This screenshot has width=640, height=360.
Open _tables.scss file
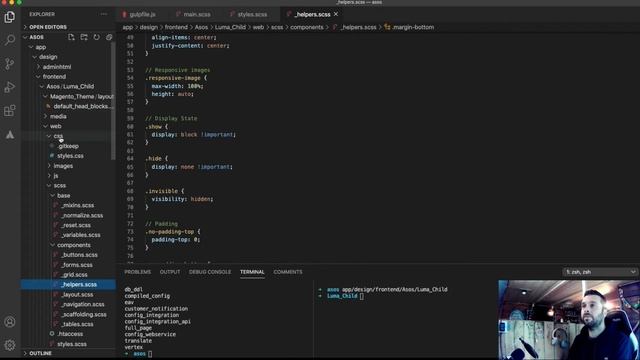pos(68,324)
